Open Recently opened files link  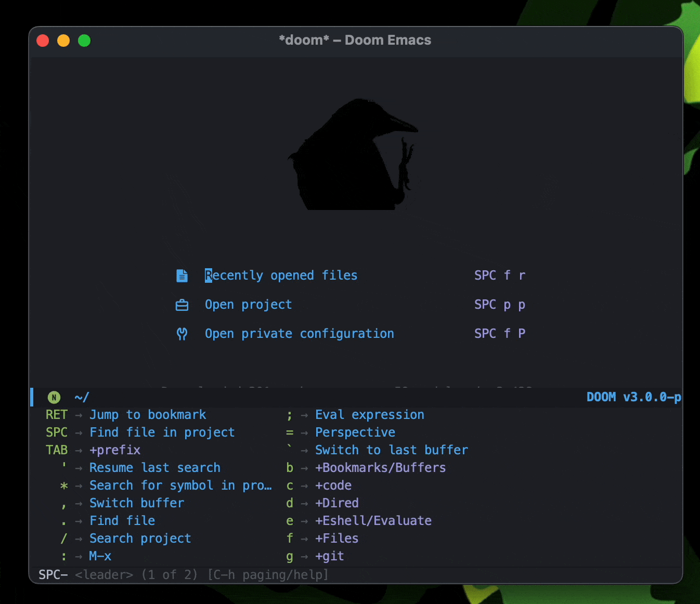tap(281, 275)
